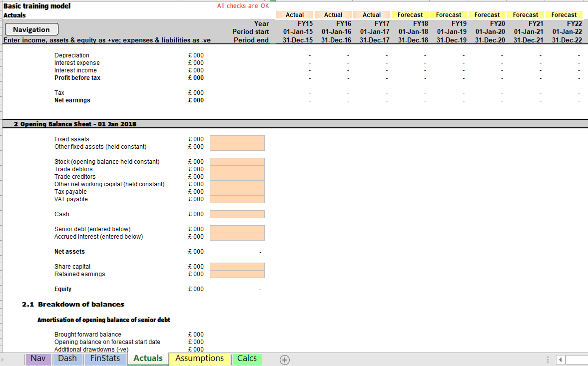Select the Fixed assets input cell

click(x=237, y=139)
